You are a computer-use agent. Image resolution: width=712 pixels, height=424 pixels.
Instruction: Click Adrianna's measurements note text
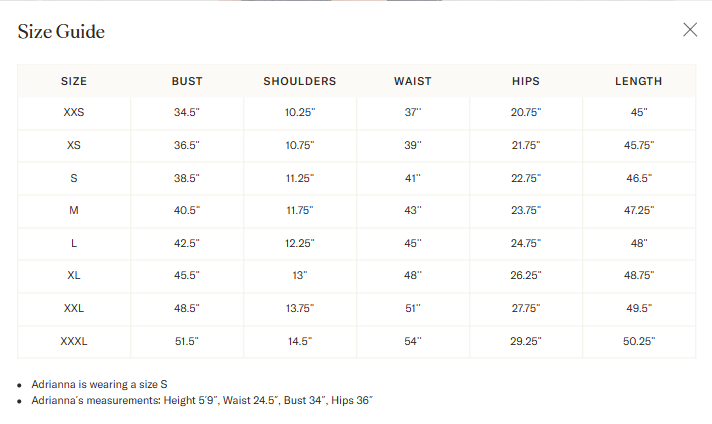pyautogui.click(x=202, y=400)
